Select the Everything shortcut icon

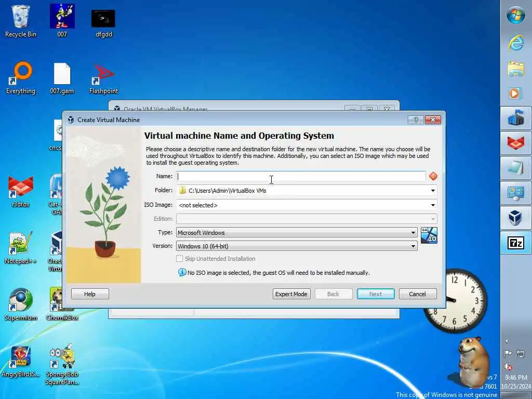[21, 78]
